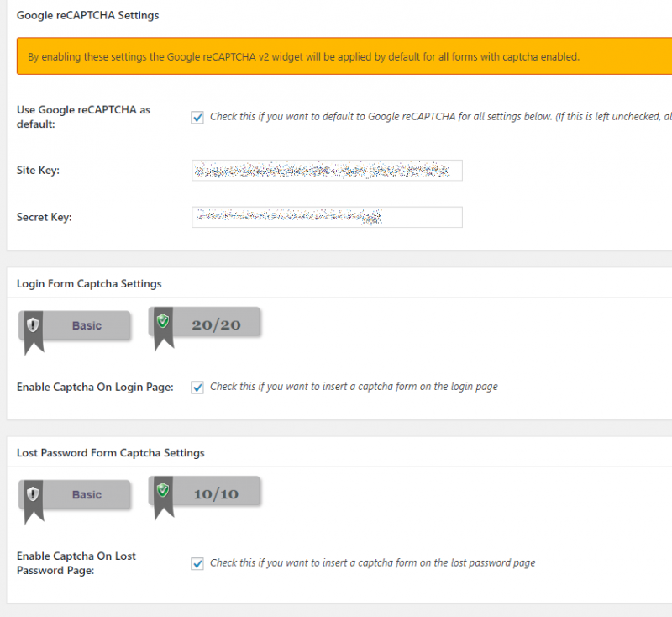
Task: Collapse the Login Form Captcha Settings section
Action: pyautogui.click(x=88, y=283)
